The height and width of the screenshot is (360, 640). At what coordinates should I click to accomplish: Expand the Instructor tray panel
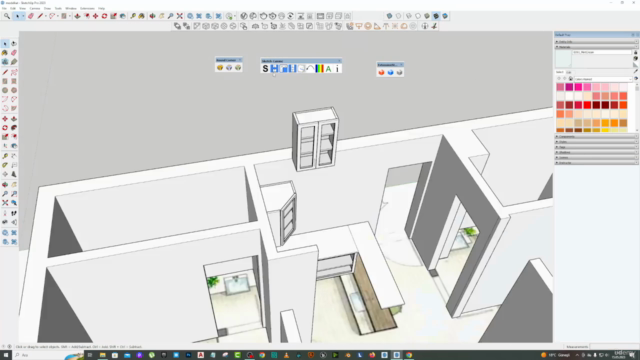tap(596, 163)
